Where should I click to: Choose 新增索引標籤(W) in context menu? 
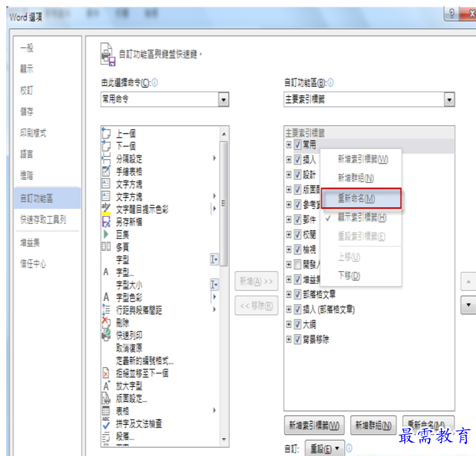[x=361, y=159]
